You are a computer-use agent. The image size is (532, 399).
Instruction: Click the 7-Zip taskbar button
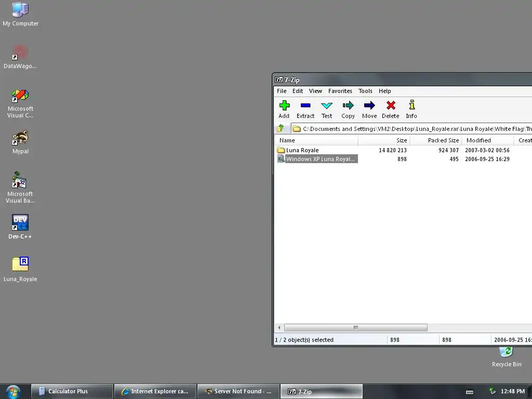pos(322,391)
